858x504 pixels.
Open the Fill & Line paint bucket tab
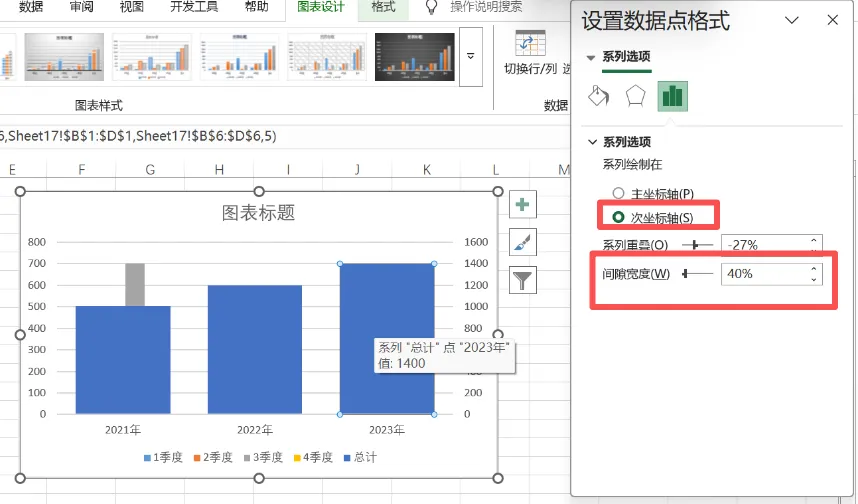tap(599, 96)
